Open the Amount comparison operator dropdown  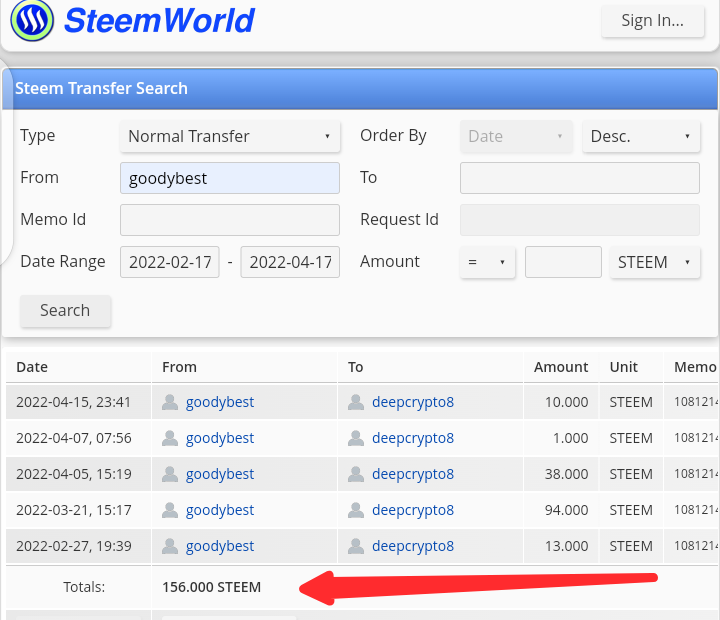click(487, 262)
